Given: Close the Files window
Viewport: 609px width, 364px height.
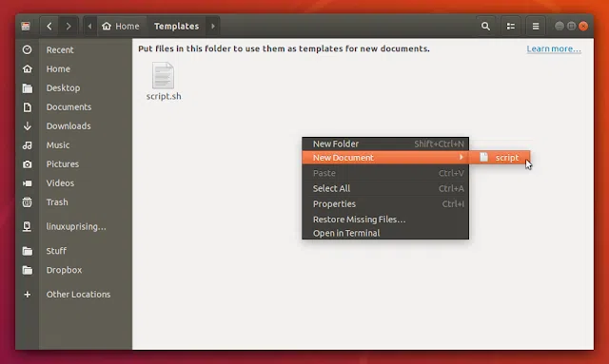Looking at the screenshot, I should 583,26.
